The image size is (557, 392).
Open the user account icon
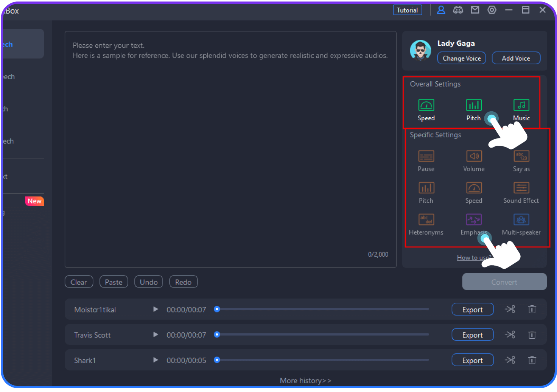pyautogui.click(x=441, y=10)
